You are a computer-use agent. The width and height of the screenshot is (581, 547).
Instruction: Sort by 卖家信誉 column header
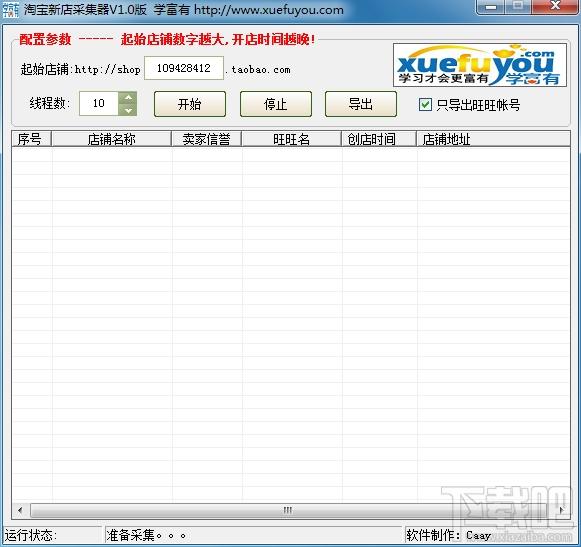[x=206, y=139]
